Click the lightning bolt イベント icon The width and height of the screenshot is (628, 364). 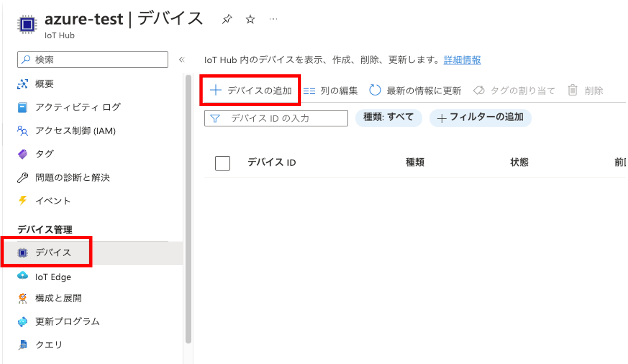pyautogui.click(x=22, y=201)
